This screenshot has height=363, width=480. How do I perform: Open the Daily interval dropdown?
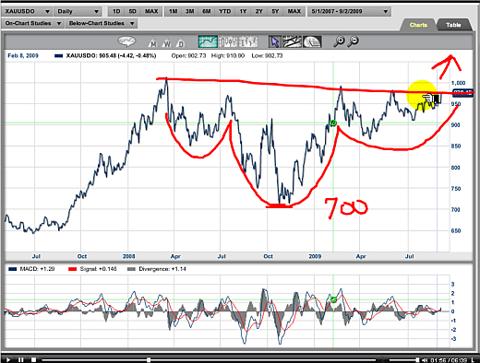coord(78,11)
